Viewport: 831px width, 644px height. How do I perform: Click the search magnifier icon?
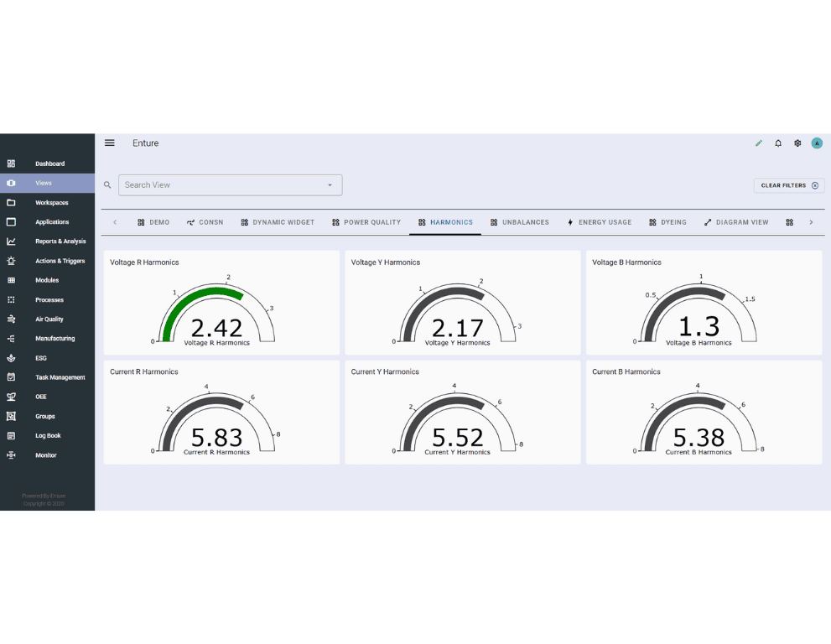[107, 185]
